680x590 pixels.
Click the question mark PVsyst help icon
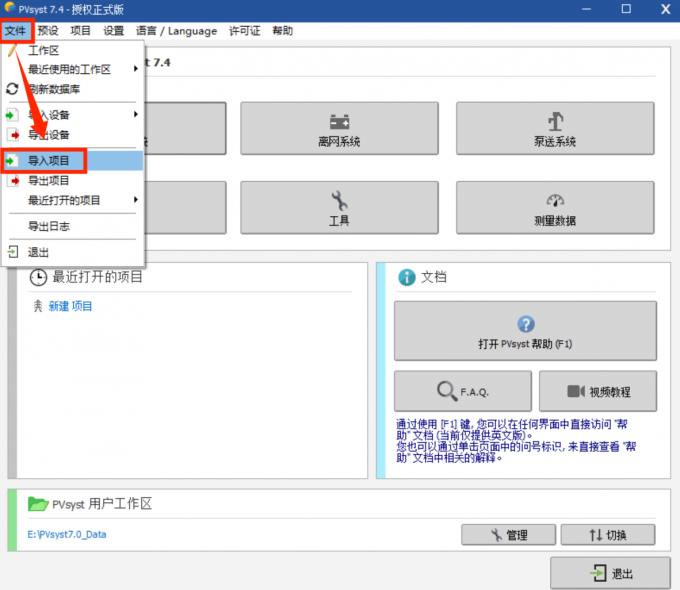tap(525, 325)
